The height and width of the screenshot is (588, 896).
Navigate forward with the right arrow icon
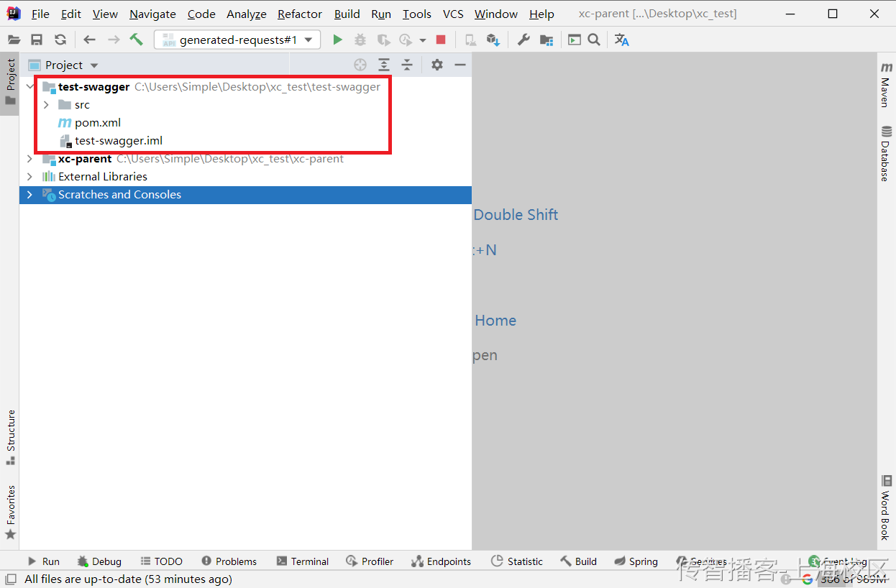(113, 40)
